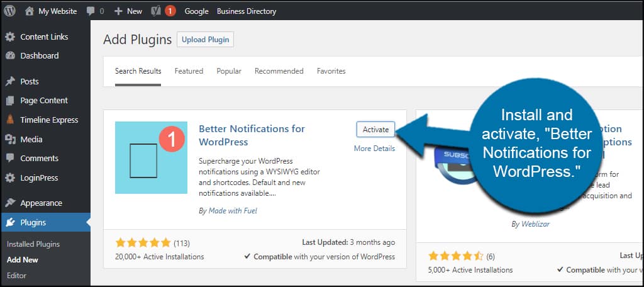This screenshot has height=287, width=644.
Task: Click Better Notifications for WordPress title
Action: (252, 135)
